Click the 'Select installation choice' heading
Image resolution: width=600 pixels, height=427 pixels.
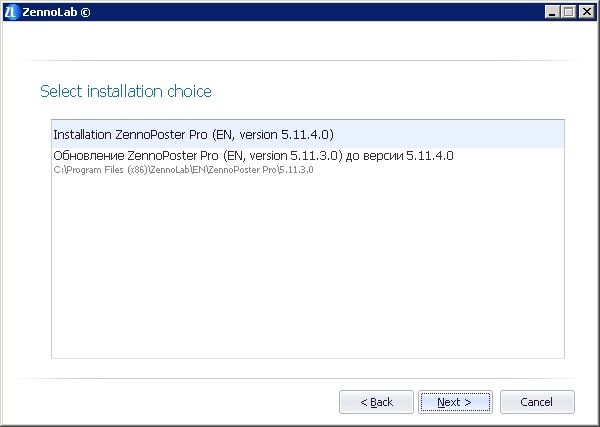(125, 91)
